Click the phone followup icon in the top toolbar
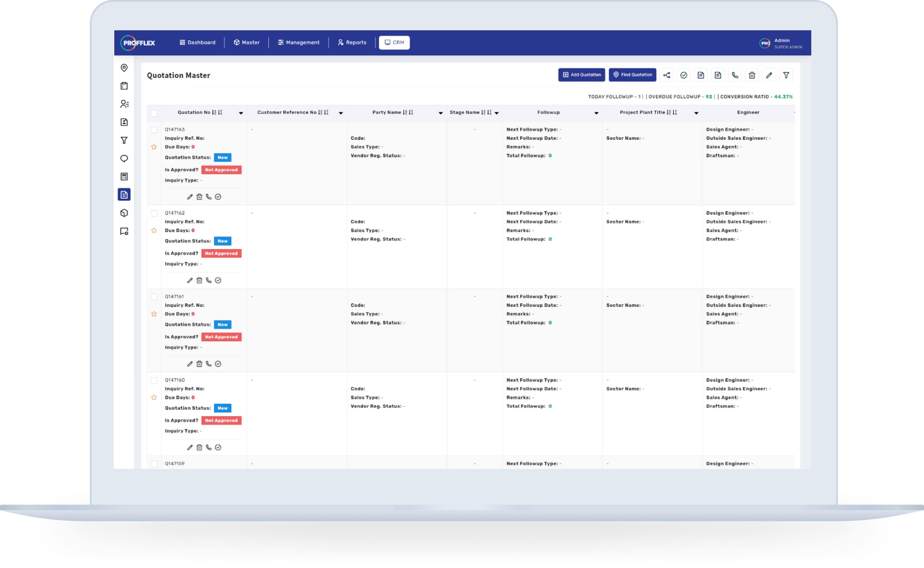Screen dimensions: 924x568 (x=735, y=75)
